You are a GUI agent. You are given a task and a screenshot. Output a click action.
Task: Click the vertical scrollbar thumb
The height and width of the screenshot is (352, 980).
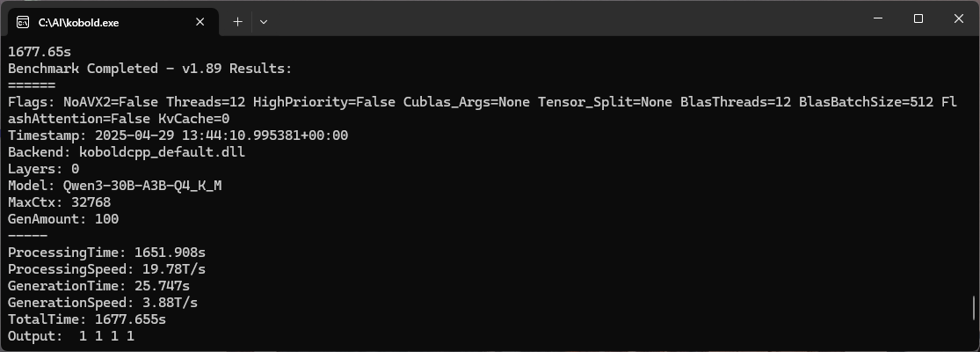[x=974, y=308]
